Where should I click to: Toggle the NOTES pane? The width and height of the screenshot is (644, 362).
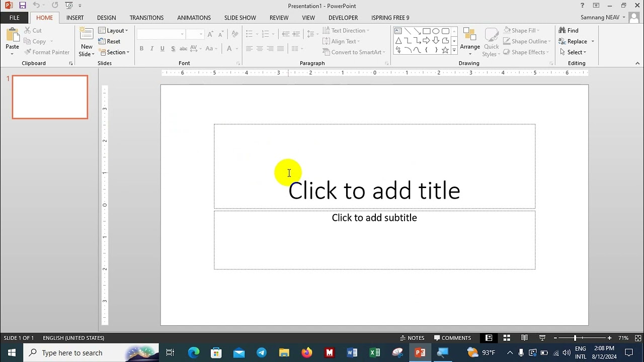point(412,338)
